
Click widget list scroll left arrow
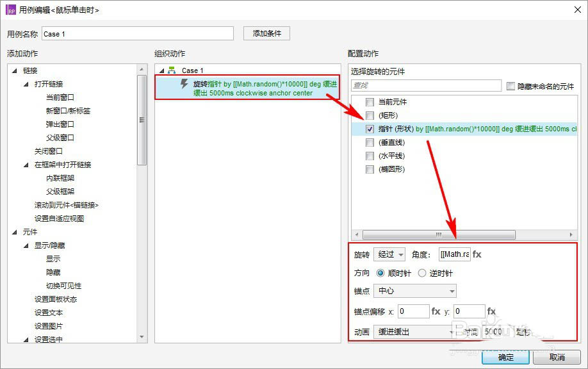357,234
